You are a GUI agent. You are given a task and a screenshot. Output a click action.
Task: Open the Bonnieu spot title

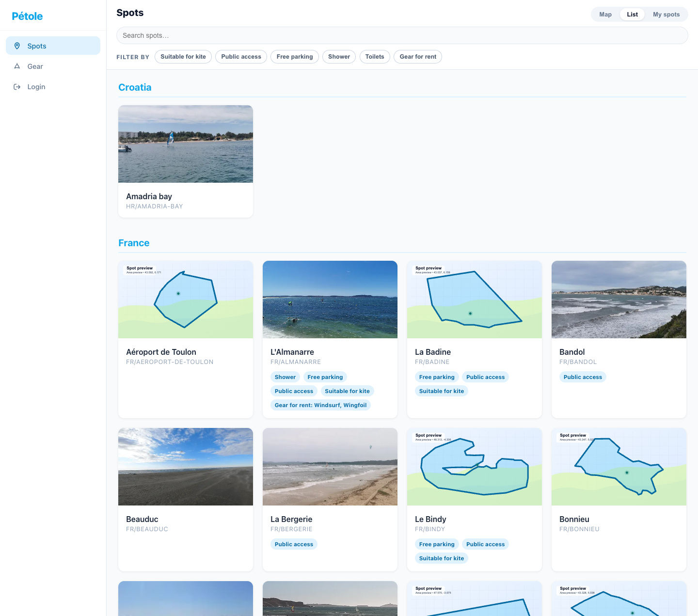click(574, 519)
